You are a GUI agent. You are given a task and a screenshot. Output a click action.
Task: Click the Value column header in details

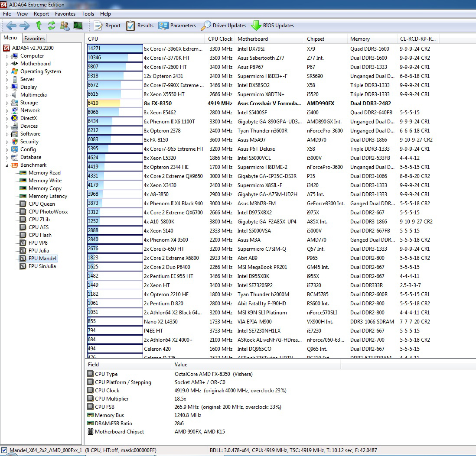pyautogui.click(x=256, y=365)
